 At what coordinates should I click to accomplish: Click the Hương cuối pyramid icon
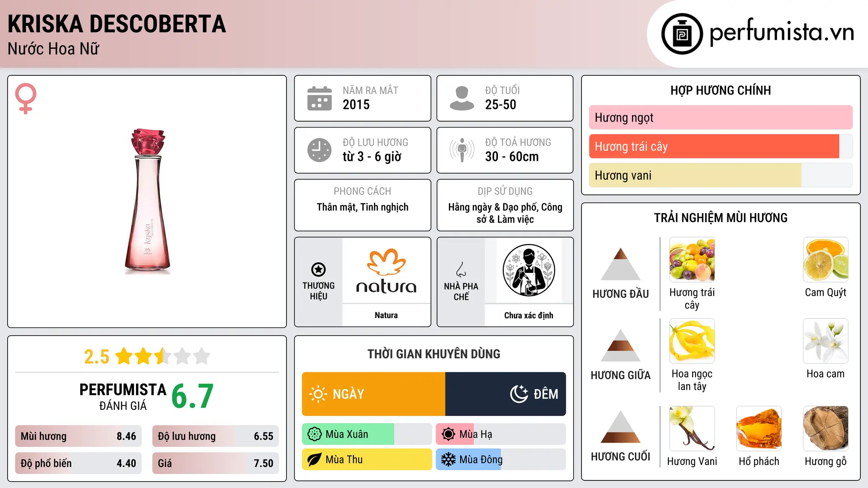(620, 427)
